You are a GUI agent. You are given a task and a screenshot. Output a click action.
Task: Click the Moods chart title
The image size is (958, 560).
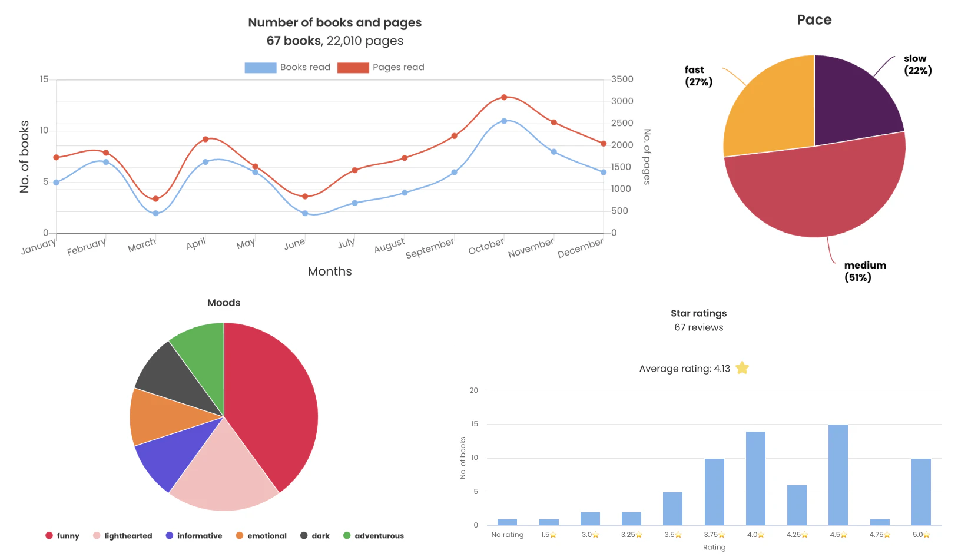224,303
